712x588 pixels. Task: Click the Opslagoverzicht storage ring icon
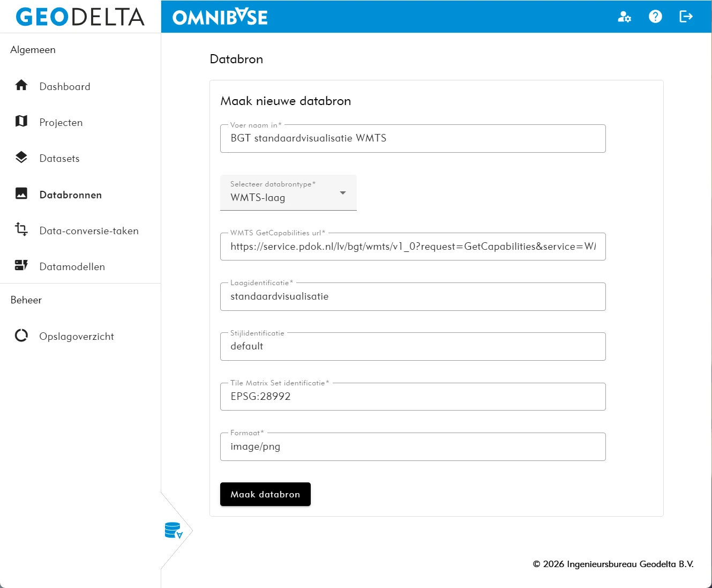(x=21, y=336)
